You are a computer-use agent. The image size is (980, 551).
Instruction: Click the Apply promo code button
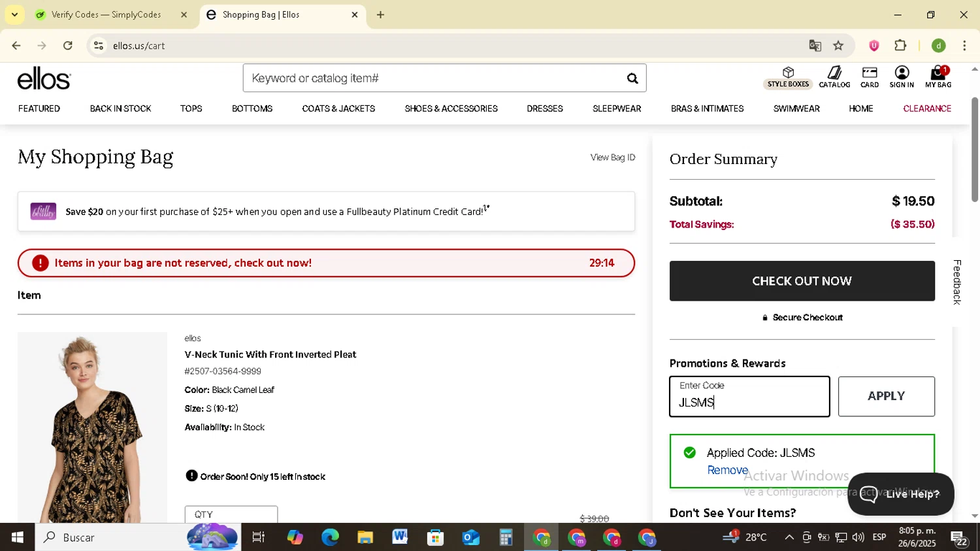tap(886, 396)
